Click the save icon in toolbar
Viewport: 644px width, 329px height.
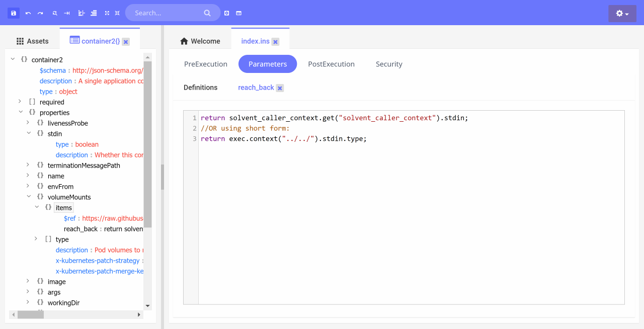[x=14, y=13]
